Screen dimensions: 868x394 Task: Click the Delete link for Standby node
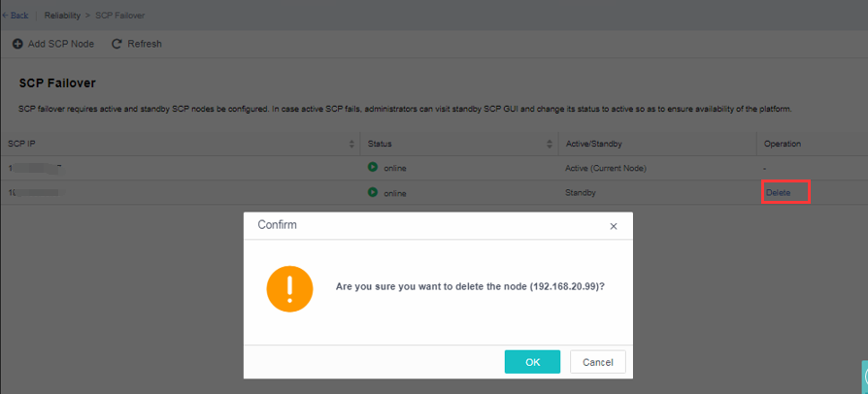point(779,193)
